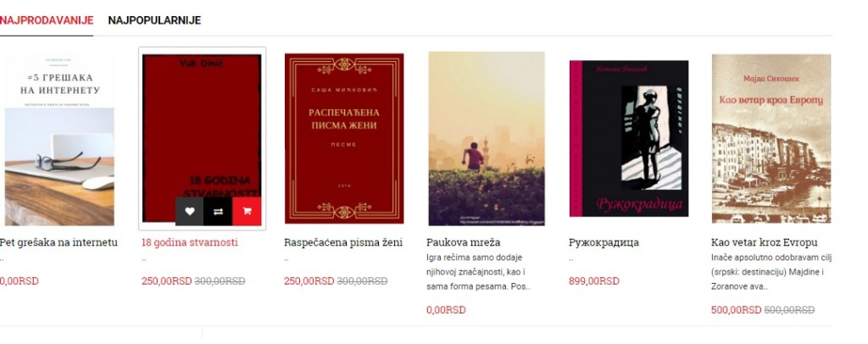The height and width of the screenshot is (344, 868).
Task: Click the compare arrows icon on book
Action: coord(218,211)
